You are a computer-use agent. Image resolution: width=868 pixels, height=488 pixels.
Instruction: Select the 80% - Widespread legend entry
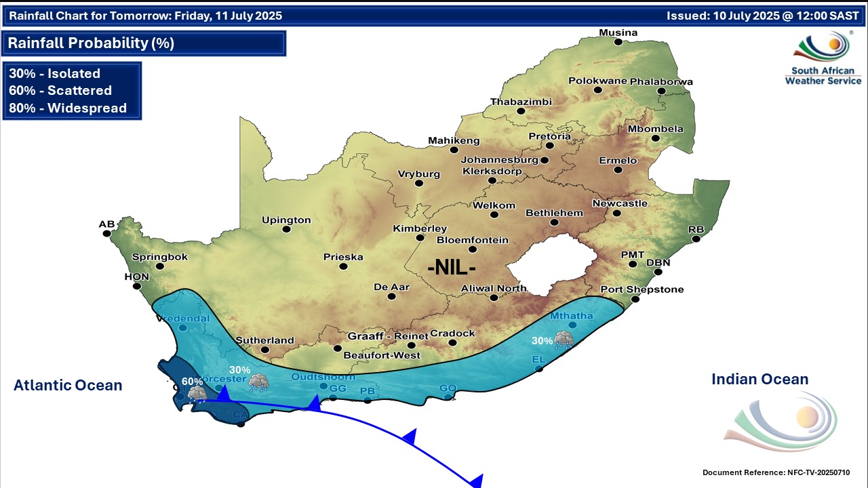click(x=68, y=108)
